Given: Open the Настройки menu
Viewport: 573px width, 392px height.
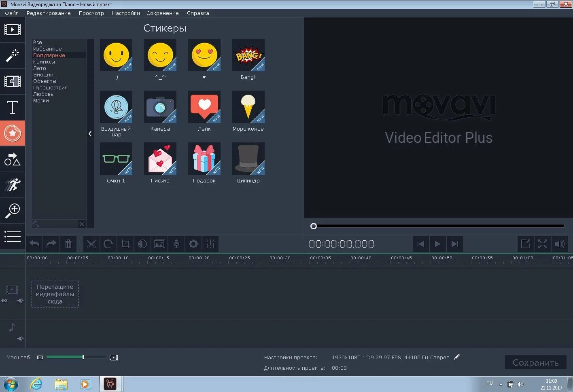Looking at the screenshot, I should (x=126, y=13).
